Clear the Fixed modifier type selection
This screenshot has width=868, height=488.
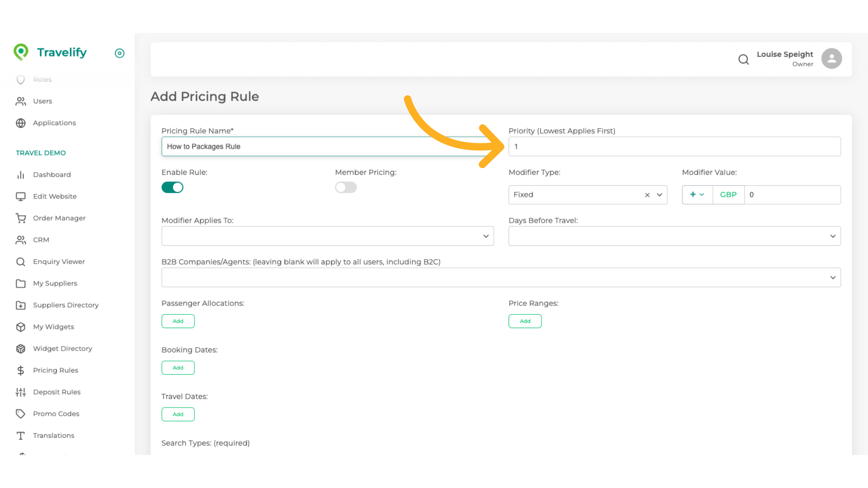click(647, 195)
